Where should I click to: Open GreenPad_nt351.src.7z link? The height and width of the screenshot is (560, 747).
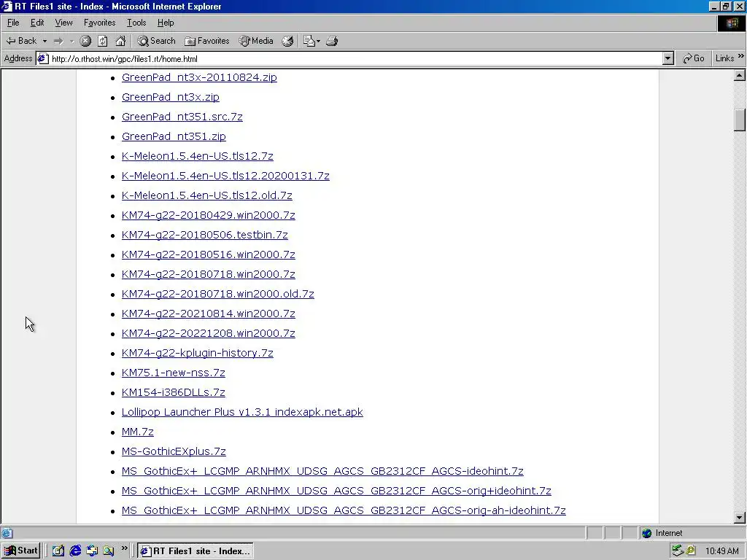[x=182, y=117]
